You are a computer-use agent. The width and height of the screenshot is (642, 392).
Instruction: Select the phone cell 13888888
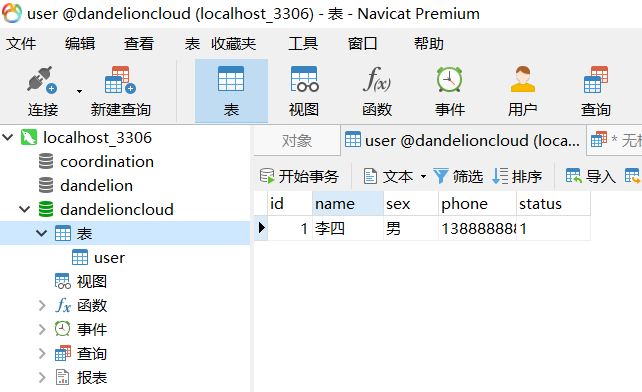[477, 228]
